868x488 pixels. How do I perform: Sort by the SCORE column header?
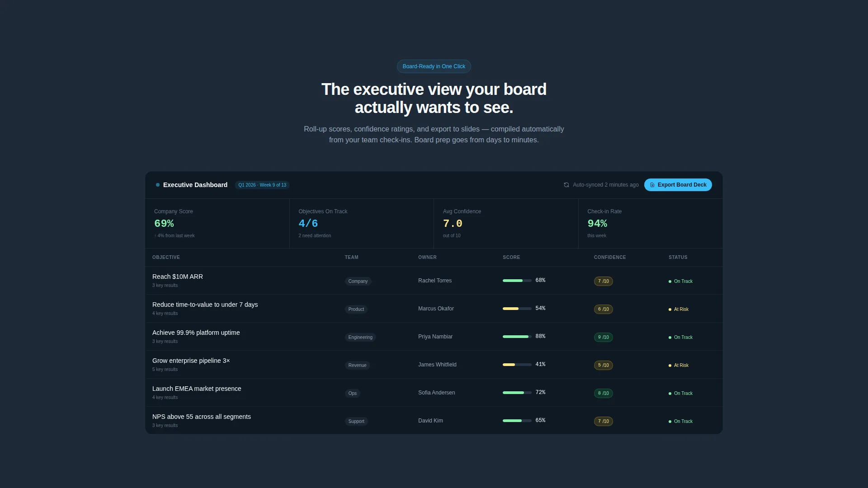click(511, 258)
